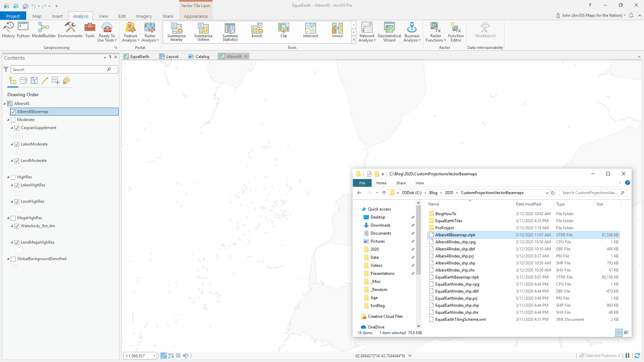Open the Ready To Use Tools dropdown
Image resolution: width=644 pixels, height=362 pixels.
(107, 32)
